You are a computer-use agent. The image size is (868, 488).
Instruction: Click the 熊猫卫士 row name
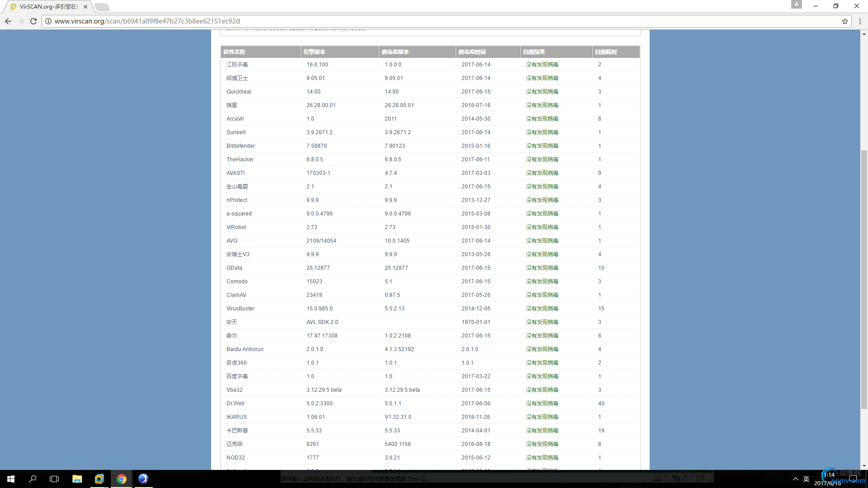237,78
